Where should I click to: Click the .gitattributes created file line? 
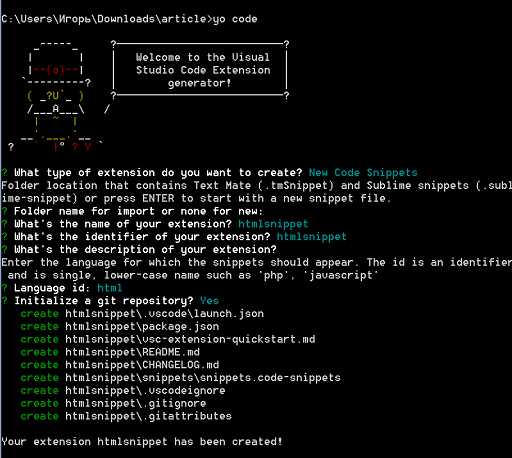coord(126,416)
